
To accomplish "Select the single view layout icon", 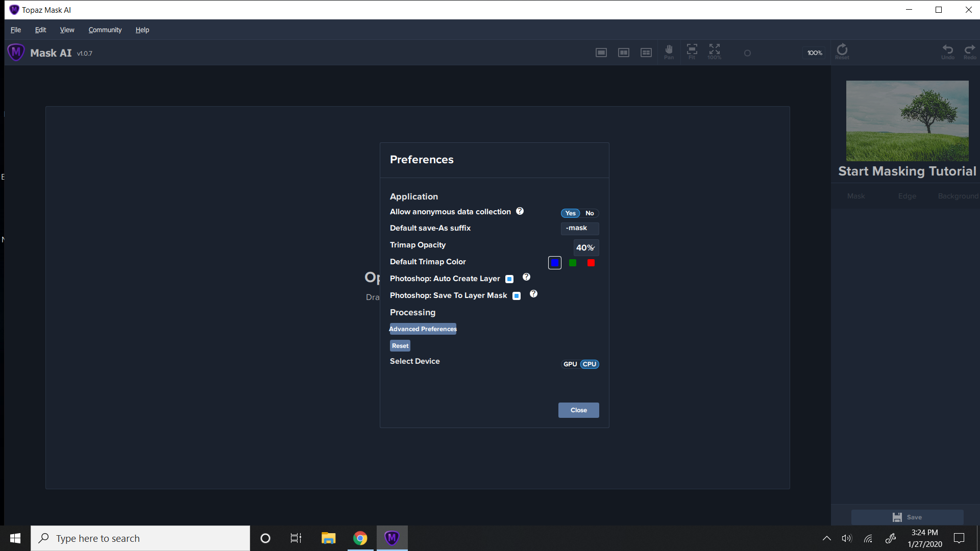I will 601,53.
